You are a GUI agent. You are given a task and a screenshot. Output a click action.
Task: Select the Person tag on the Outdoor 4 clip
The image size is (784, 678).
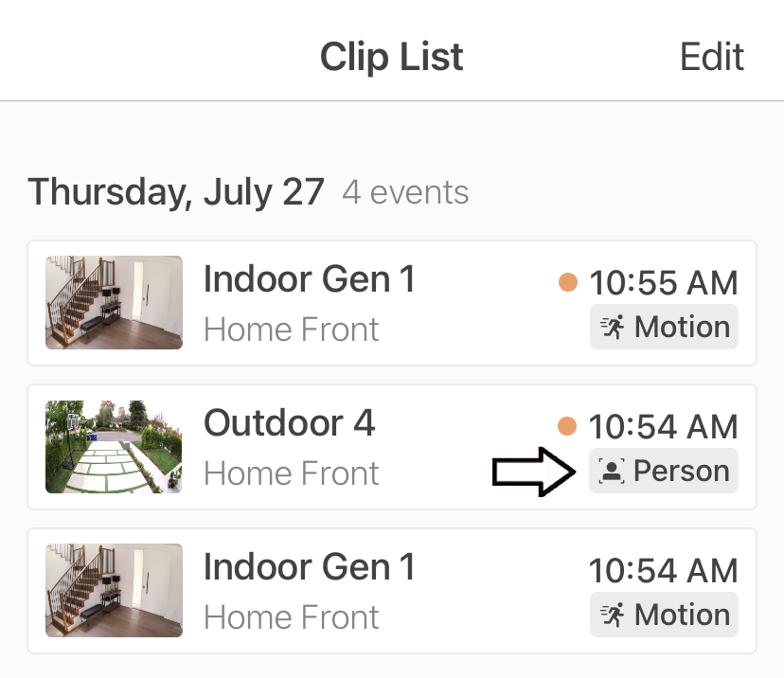pos(664,472)
